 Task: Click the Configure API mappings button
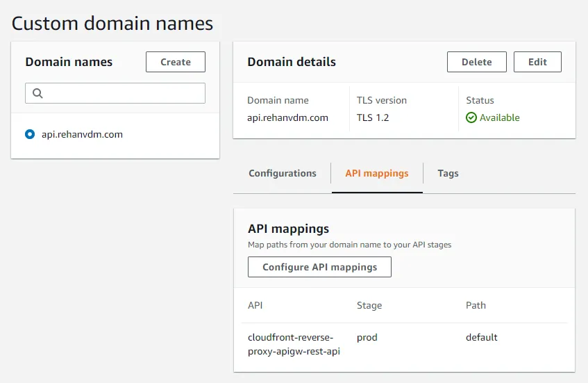[319, 267]
